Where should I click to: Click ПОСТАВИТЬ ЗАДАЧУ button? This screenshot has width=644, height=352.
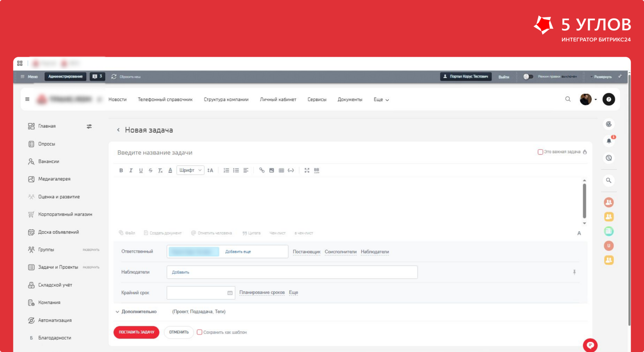[x=136, y=332]
